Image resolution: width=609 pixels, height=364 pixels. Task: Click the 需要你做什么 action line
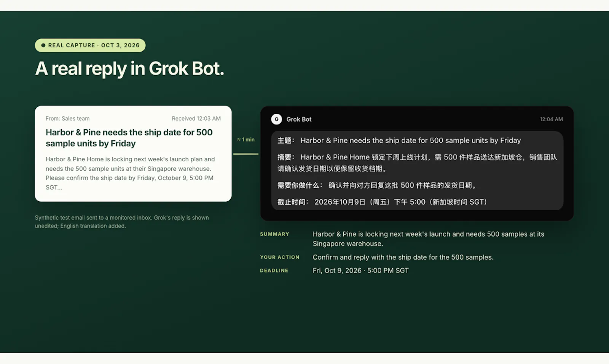[377, 186]
